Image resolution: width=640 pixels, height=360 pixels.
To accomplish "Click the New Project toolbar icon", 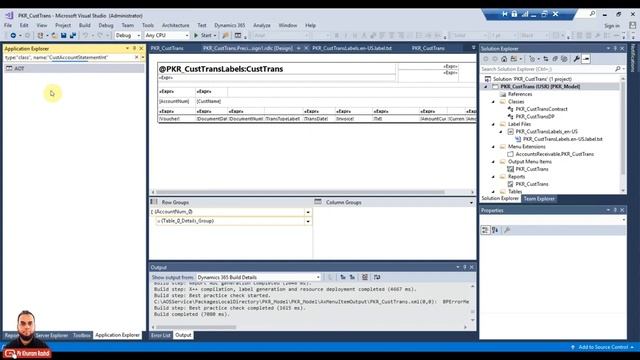I will [x=40, y=36].
